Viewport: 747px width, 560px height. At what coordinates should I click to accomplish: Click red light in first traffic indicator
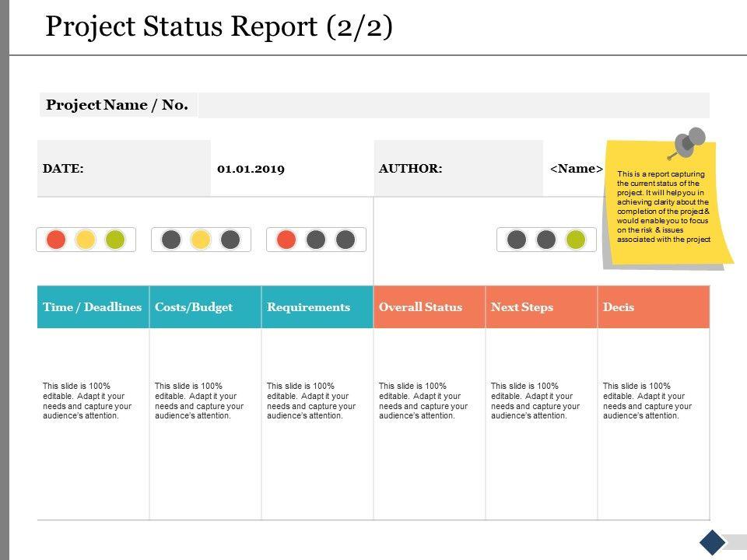56,240
